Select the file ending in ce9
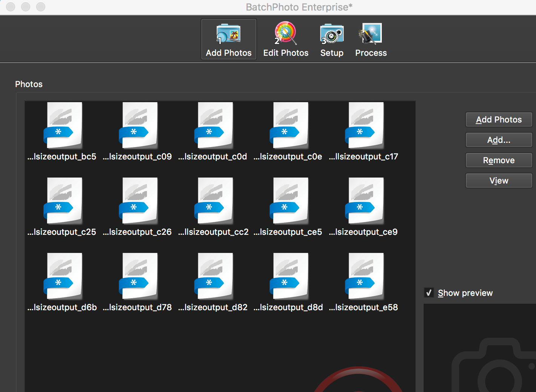 tap(364, 201)
